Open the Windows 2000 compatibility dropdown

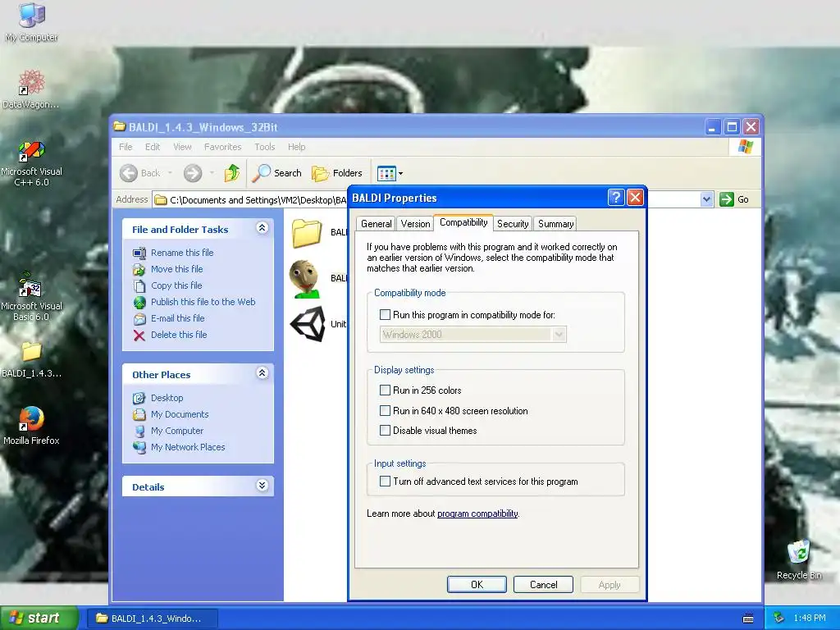pyautogui.click(x=558, y=335)
